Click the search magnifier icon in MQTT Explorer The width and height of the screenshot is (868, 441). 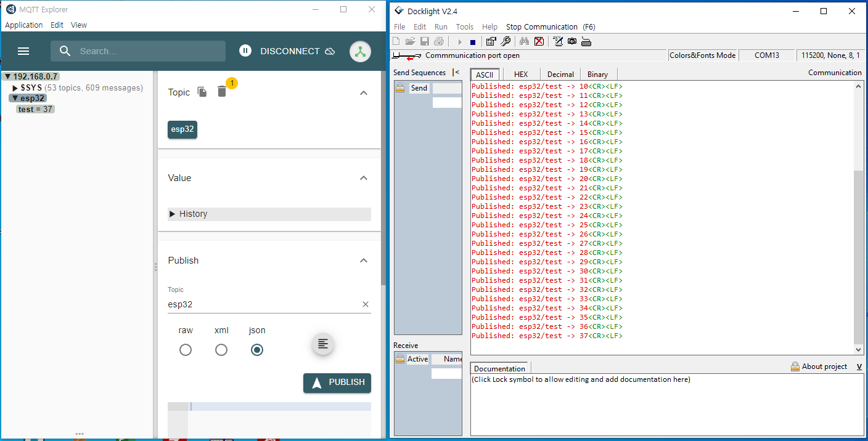pos(65,51)
